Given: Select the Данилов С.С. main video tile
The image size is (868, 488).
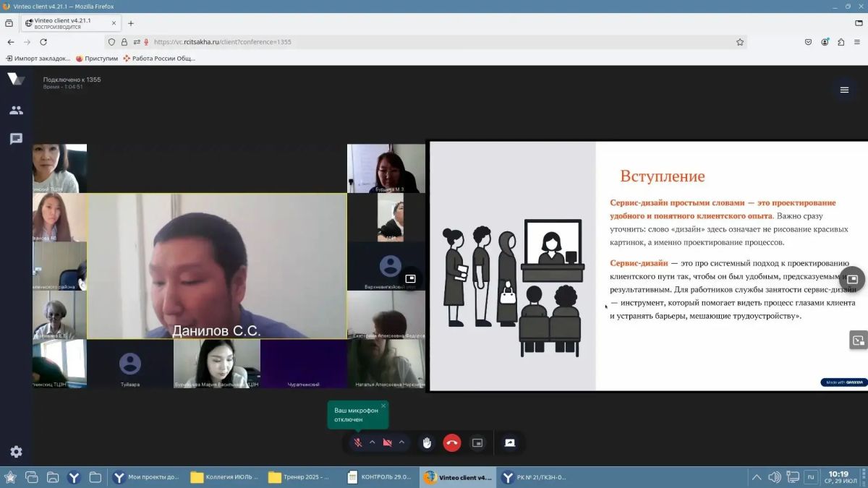Looking at the screenshot, I should point(217,266).
